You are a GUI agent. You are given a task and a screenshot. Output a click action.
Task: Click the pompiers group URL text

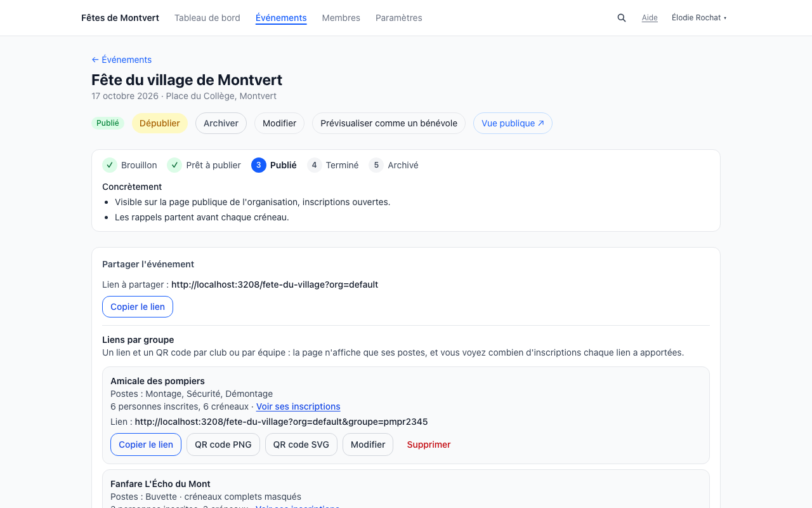pyautogui.click(x=282, y=422)
